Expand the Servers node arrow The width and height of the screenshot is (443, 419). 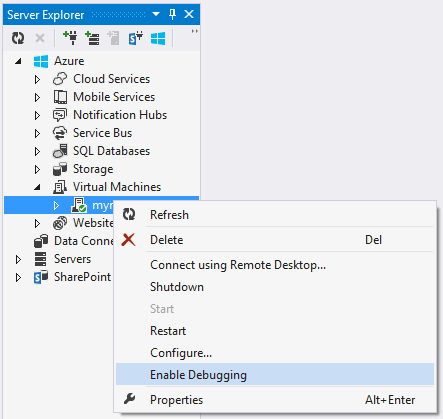[18, 259]
